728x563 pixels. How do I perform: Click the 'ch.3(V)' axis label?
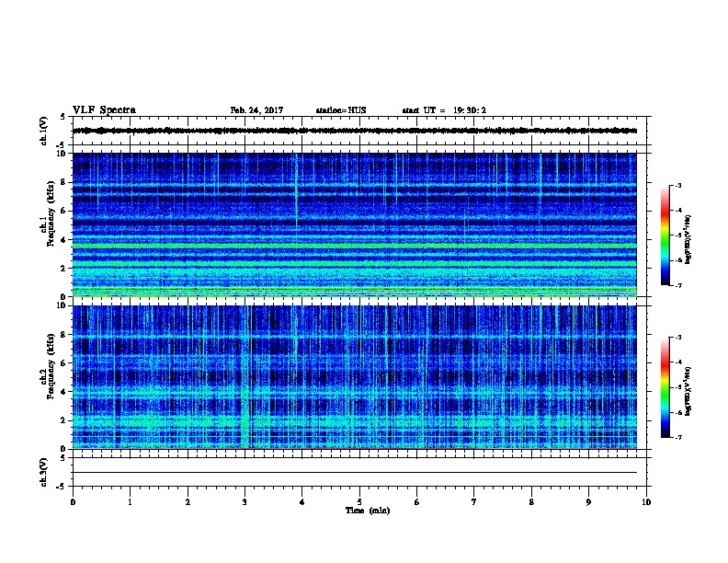44,472
